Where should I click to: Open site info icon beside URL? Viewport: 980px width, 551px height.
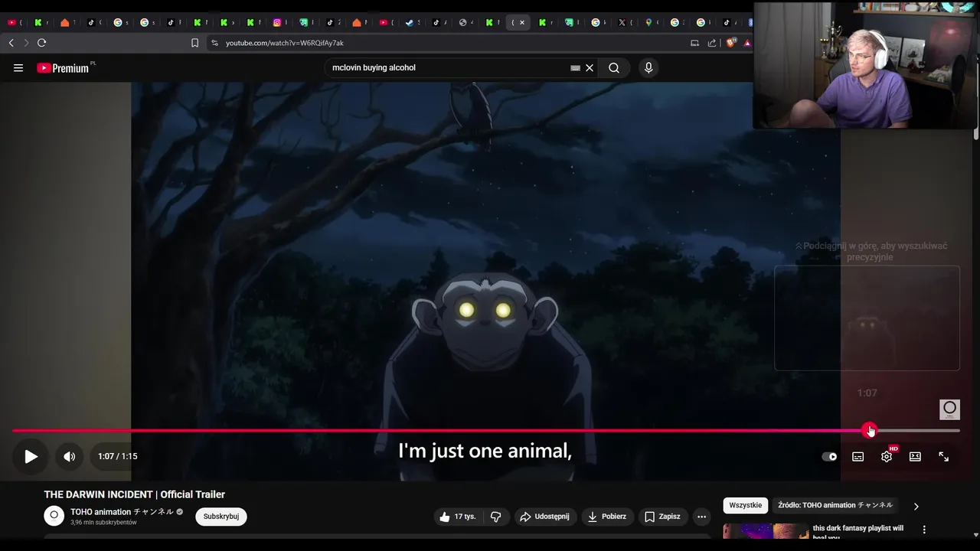[x=214, y=43]
